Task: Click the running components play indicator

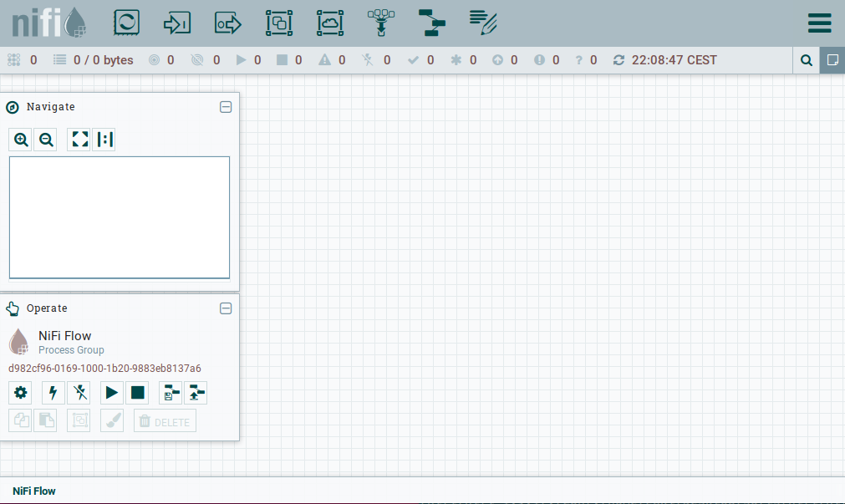Action: [241, 60]
